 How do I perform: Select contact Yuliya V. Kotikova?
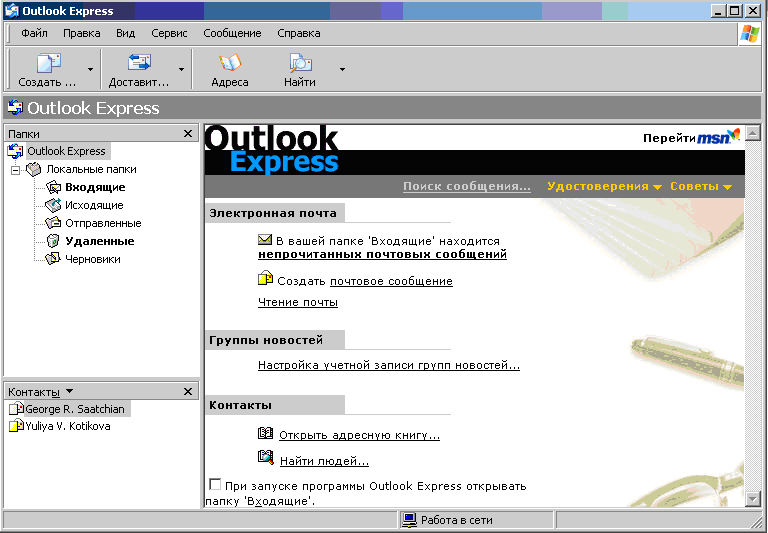(x=67, y=426)
